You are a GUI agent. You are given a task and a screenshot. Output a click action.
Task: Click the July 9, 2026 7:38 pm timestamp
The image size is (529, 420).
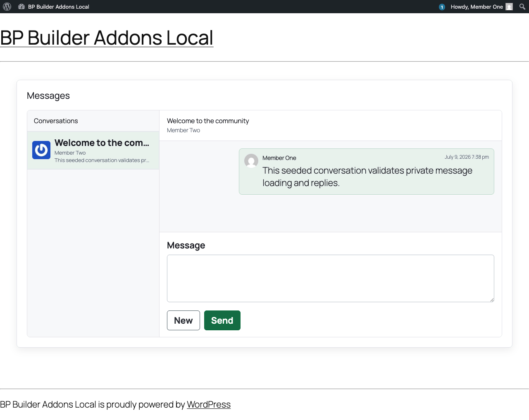coord(467,157)
